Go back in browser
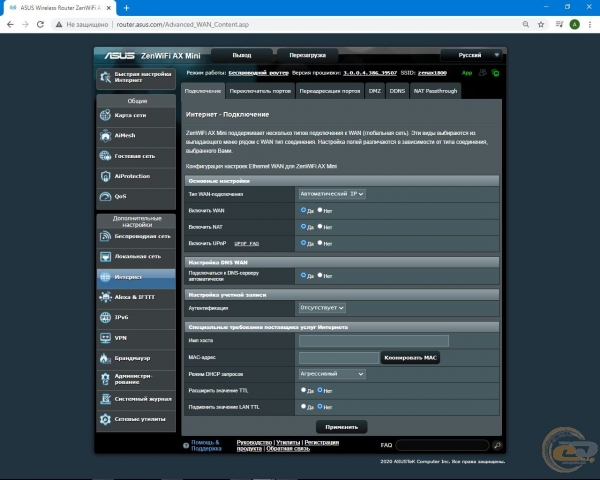This screenshot has width=600, height=480. point(10,24)
